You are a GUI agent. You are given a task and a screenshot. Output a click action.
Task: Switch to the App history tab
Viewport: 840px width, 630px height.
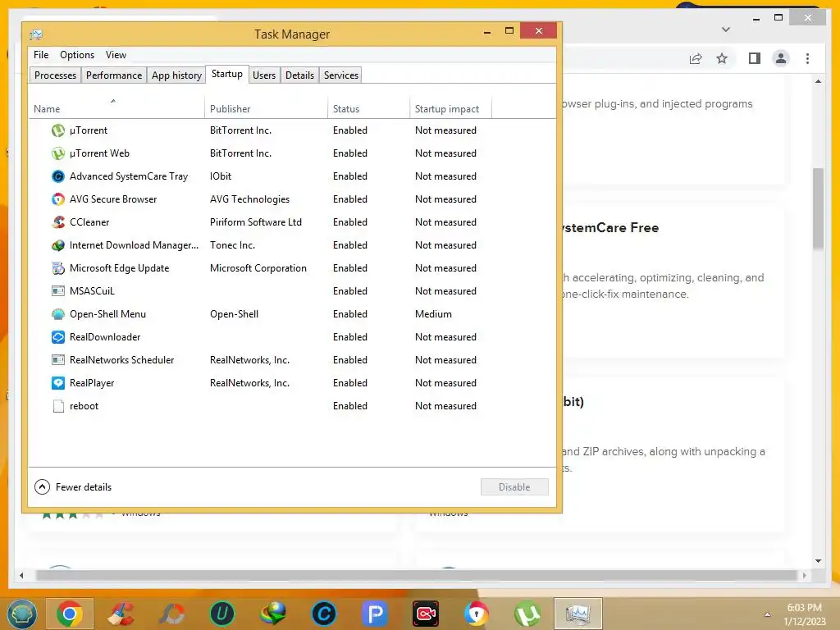point(176,75)
